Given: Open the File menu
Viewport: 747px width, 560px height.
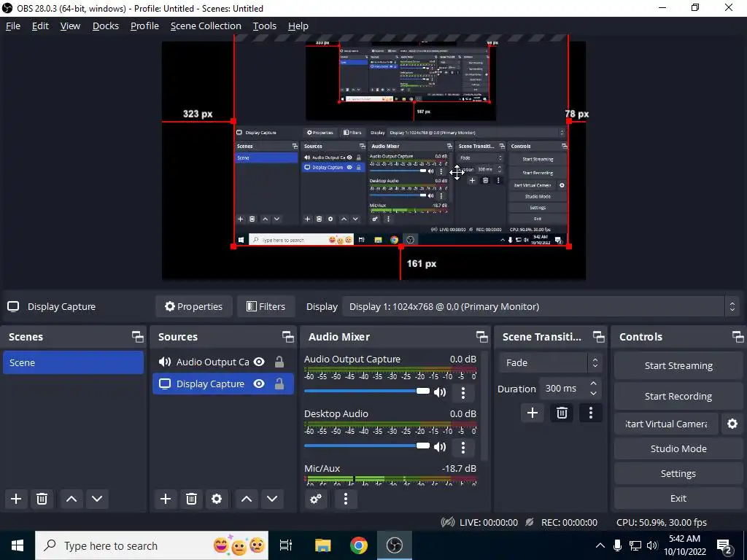Looking at the screenshot, I should coord(13,26).
